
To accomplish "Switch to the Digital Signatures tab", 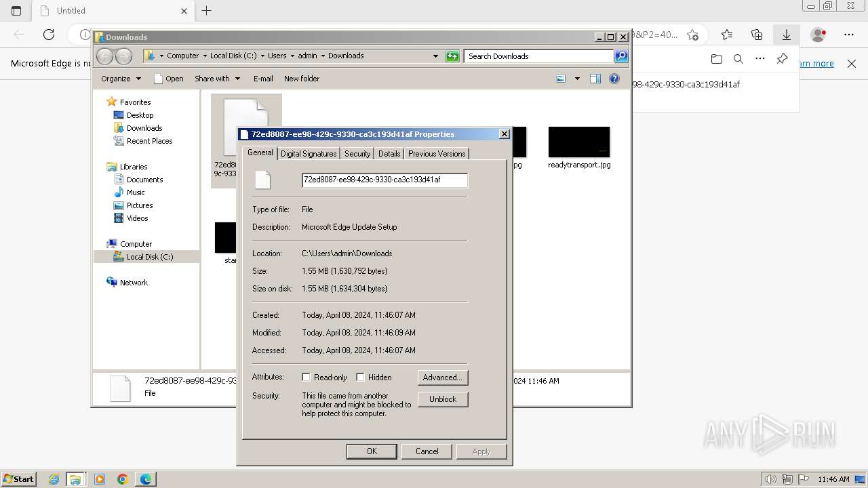I will point(309,154).
